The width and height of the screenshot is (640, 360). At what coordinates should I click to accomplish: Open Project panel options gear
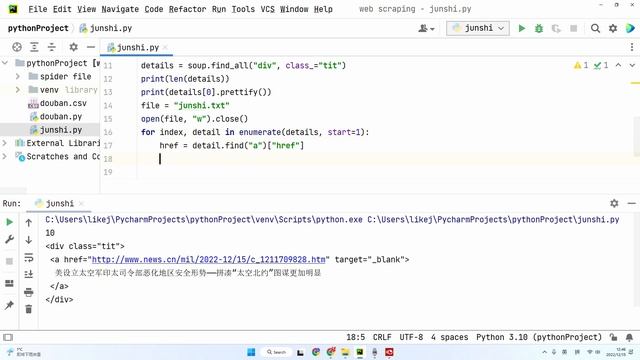click(x=73, y=47)
